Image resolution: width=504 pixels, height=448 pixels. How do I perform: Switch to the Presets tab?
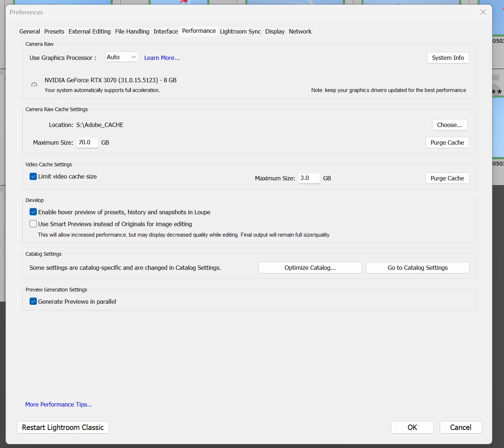point(54,31)
